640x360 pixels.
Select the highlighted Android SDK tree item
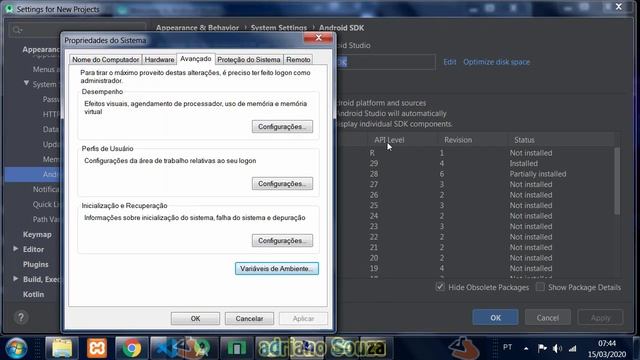click(x=33, y=174)
